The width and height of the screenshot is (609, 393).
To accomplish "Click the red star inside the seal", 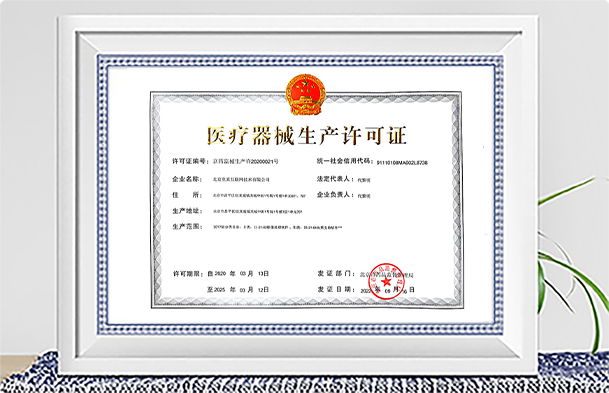I will click(386, 282).
